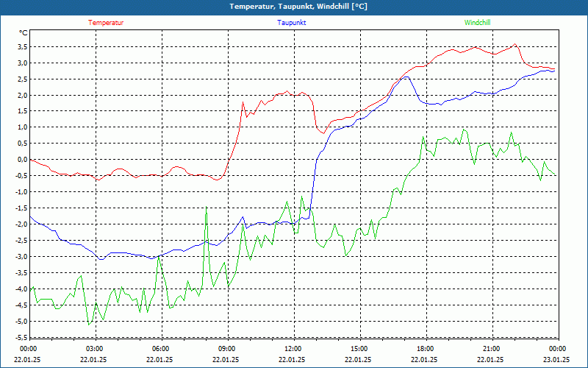Screen dimensions: 588x368
Task: Click the -4,5 y-axis label
Action: [x=21, y=305]
